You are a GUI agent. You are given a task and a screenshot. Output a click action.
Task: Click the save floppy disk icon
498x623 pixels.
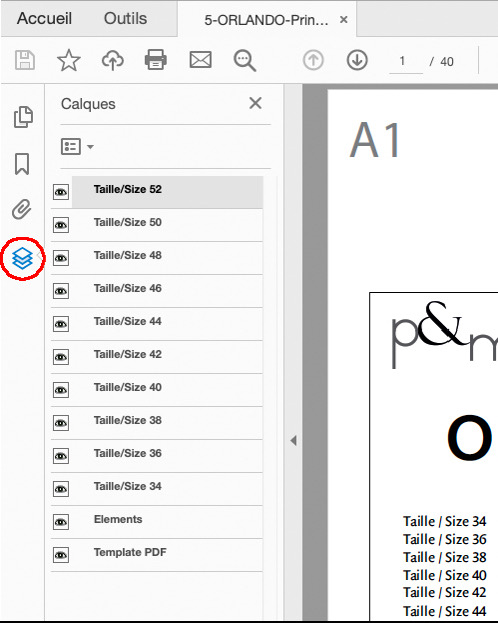tap(25, 60)
